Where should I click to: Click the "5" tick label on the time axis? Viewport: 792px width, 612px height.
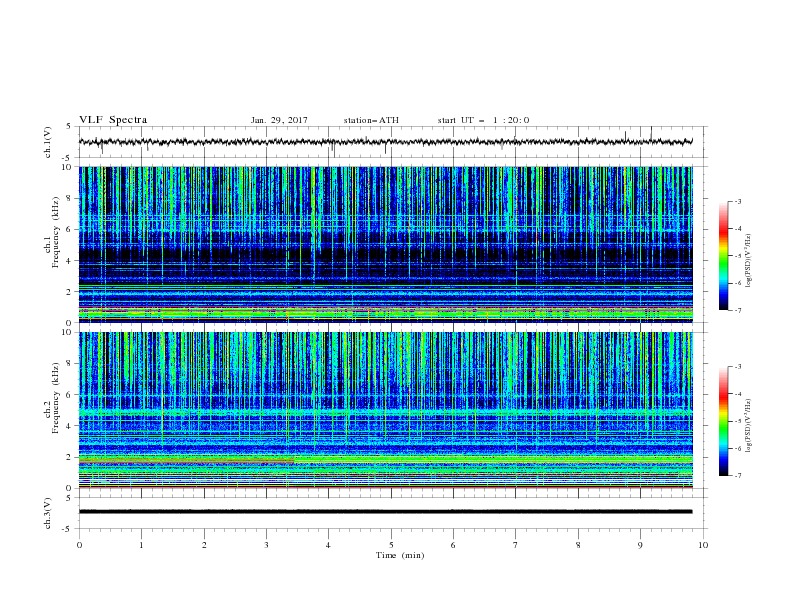[391, 545]
